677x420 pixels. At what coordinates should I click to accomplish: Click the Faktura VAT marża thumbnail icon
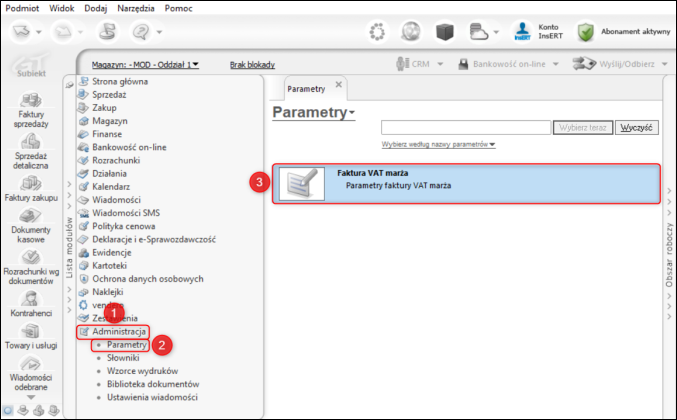[301, 184]
